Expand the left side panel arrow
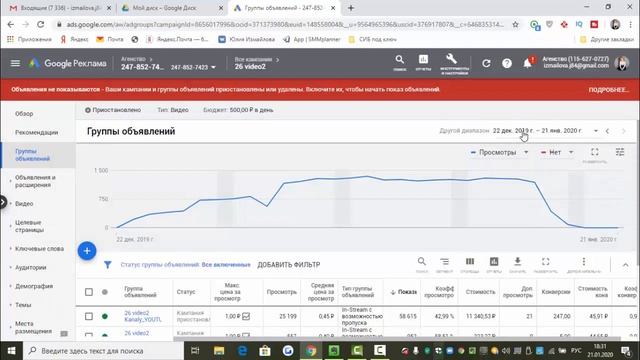Screen dimensions: 640x360 (3, 202)
